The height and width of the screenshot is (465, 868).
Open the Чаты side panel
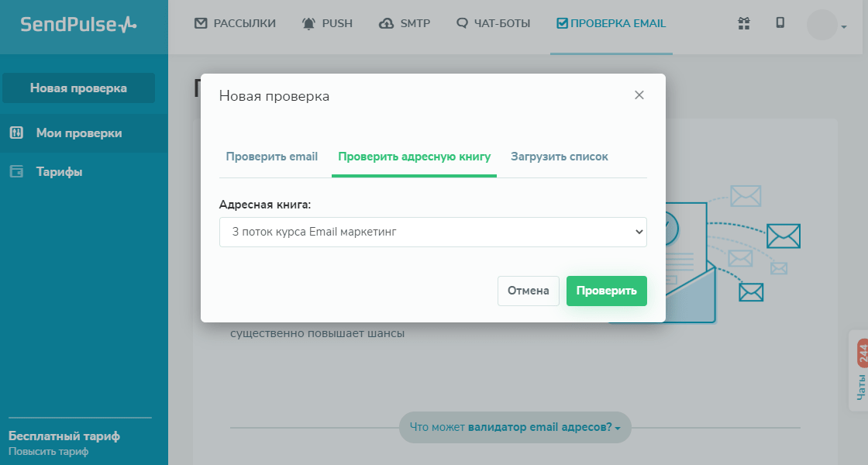tap(860, 369)
